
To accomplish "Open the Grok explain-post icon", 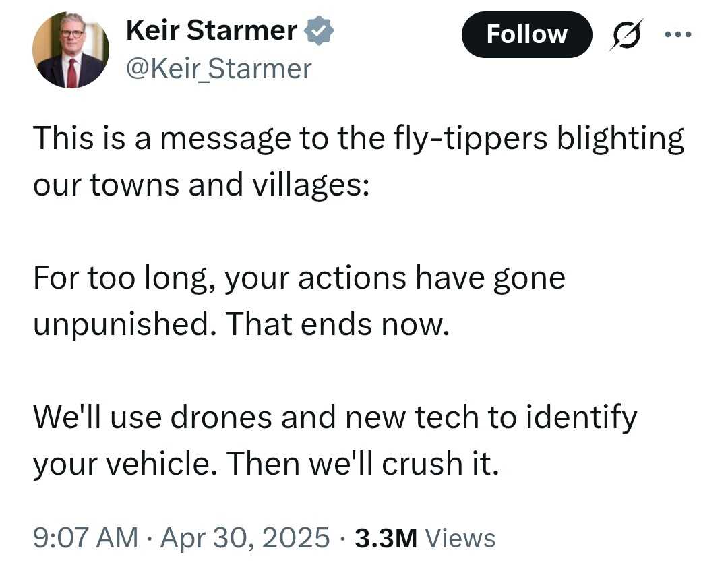I will pos(627,34).
